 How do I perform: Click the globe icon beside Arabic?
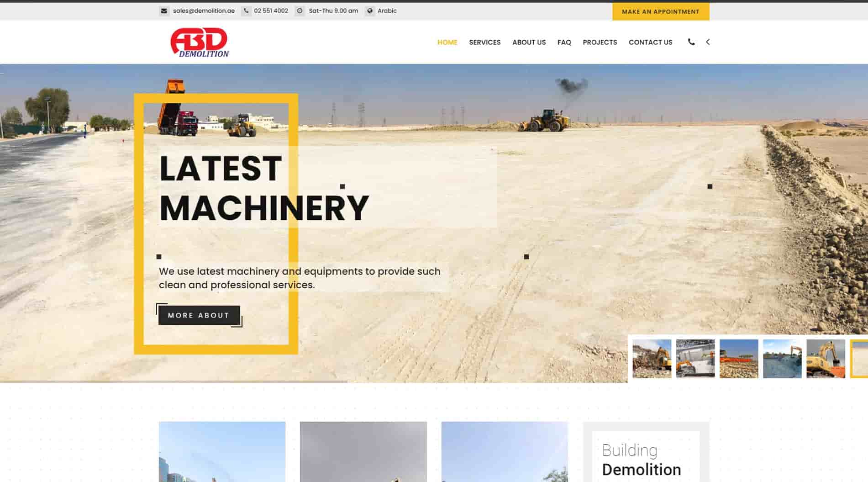[x=370, y=11]
